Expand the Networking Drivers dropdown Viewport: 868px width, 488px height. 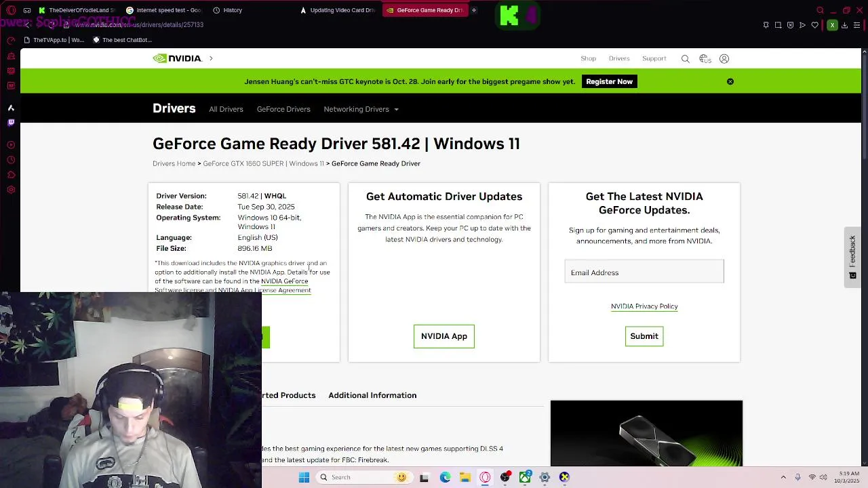click(x=361, y=109)
